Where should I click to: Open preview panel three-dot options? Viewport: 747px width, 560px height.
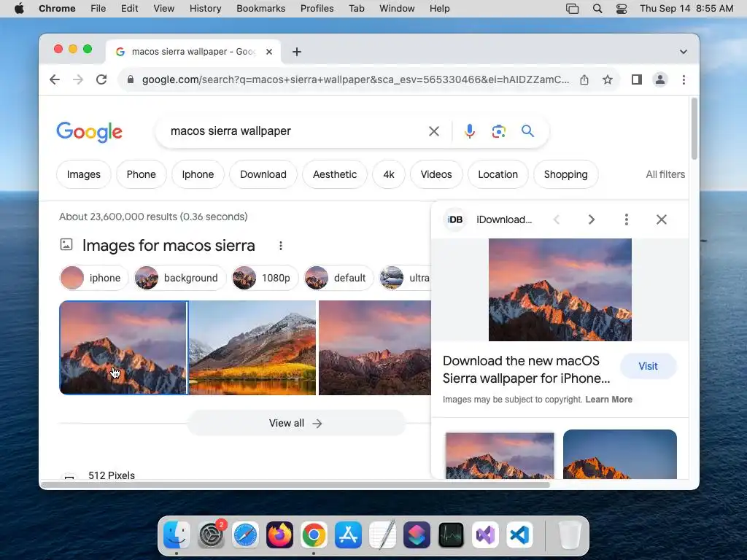(626, 219)
